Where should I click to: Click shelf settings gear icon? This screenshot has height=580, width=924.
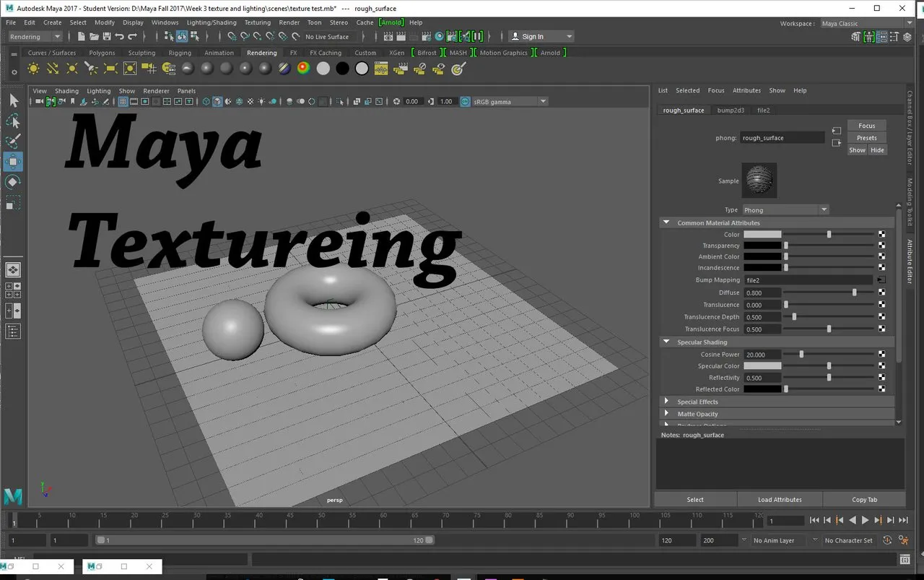tap(14, 72)
